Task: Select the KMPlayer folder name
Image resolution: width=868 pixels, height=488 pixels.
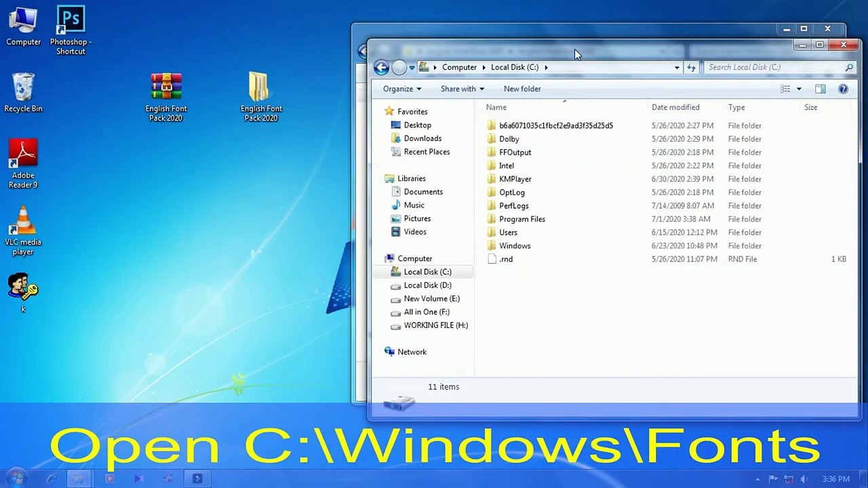Action: [x=515, y=179]
